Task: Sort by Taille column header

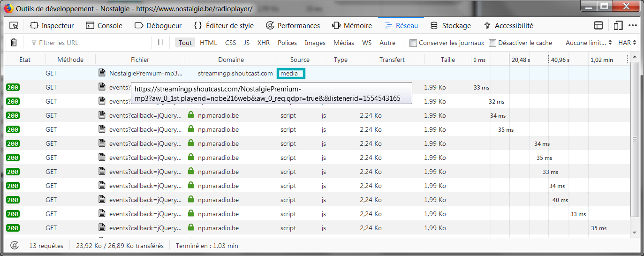Action: pos(448,60)
